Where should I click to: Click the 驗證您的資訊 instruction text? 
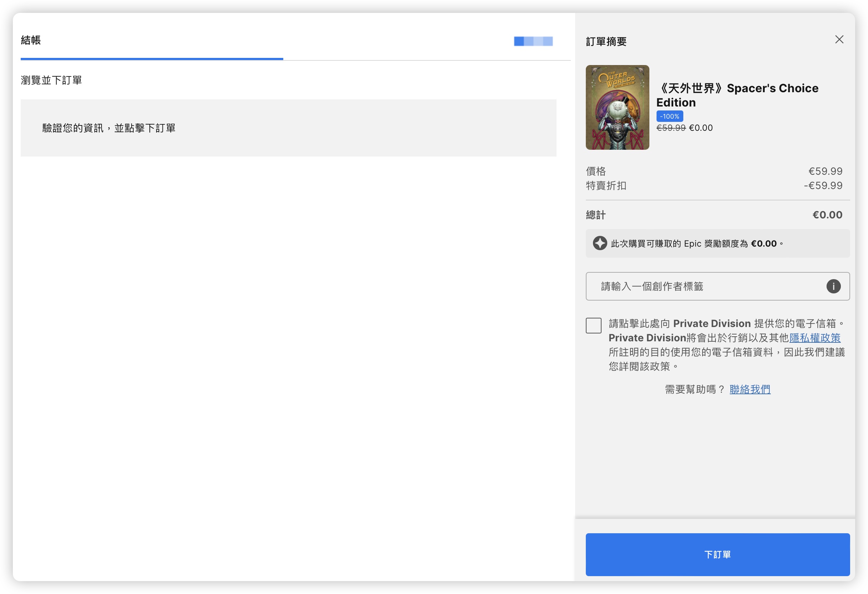coord(109,128)
